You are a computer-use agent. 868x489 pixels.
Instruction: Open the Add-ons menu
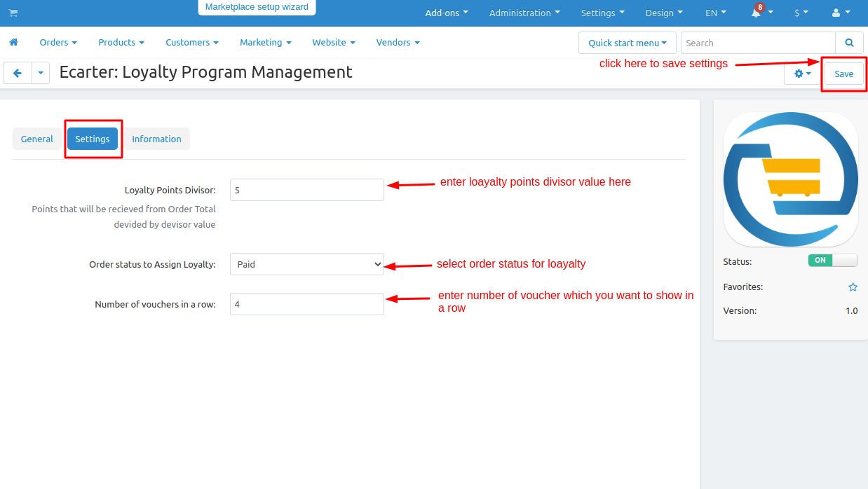click(x=447, y=13)
